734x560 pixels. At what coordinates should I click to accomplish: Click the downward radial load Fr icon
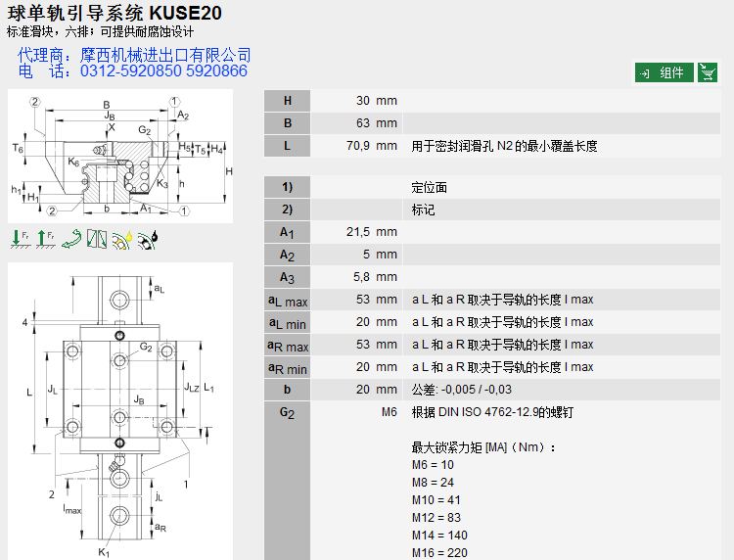coord(21,238)
